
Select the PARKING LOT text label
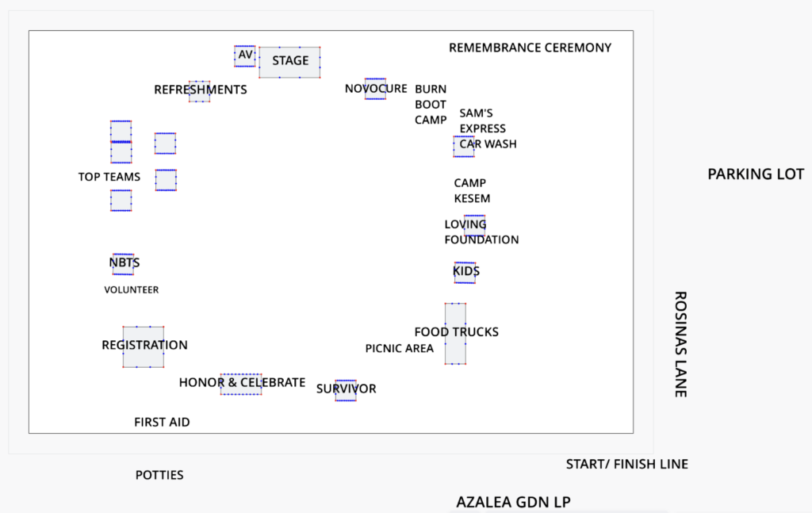756,174
